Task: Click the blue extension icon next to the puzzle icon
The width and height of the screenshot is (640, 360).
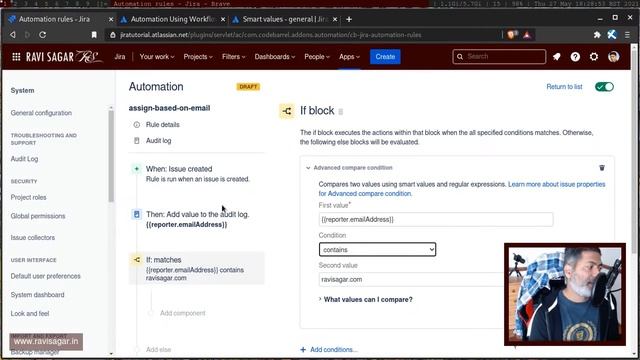Action: coord(611,35)
